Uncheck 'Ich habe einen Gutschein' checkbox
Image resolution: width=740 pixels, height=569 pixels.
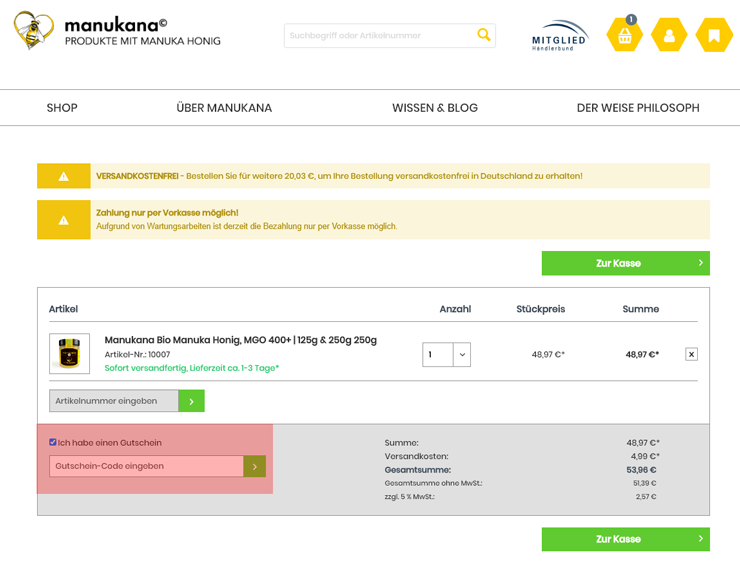pos(53,442)
